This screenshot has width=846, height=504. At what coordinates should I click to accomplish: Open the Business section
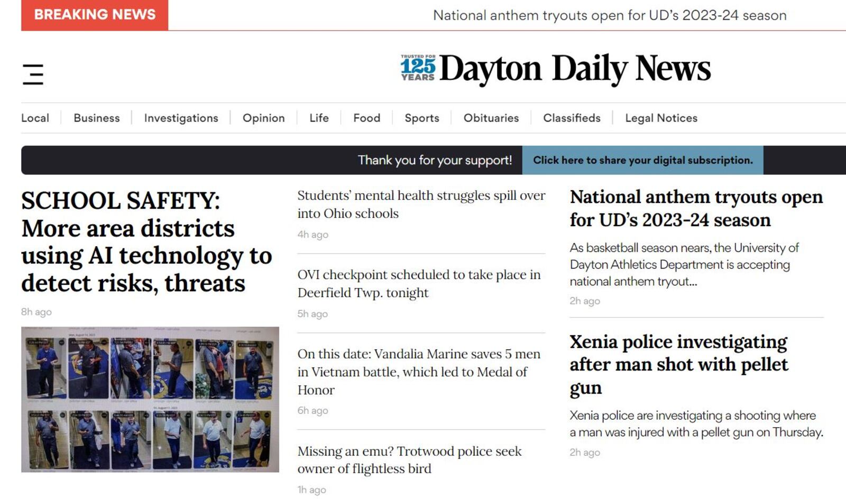coord(97,118)
